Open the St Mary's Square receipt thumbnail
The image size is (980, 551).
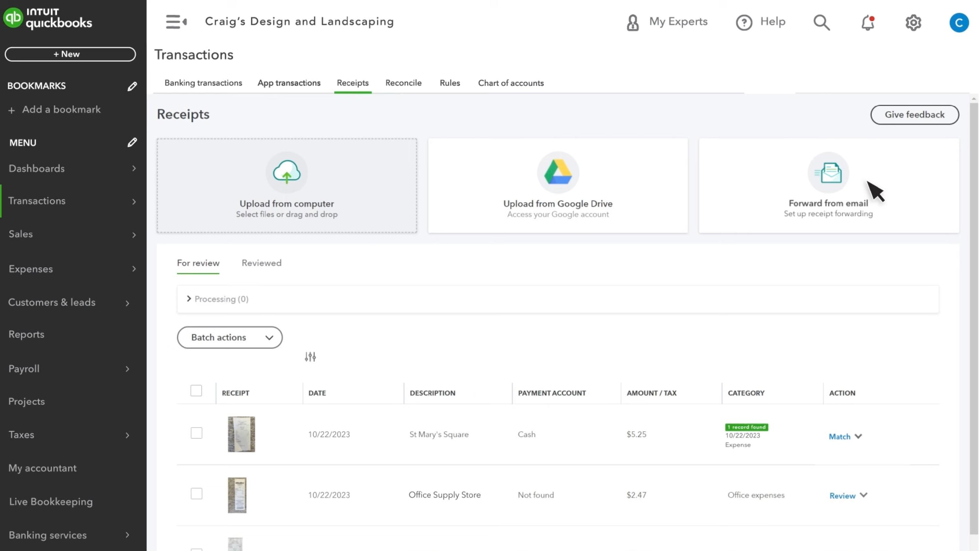(241, 434)
